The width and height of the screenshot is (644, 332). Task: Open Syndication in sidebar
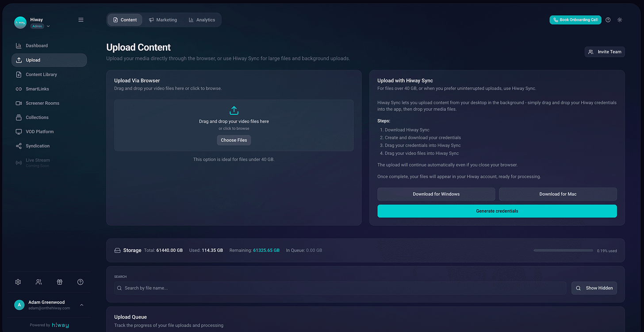[x=49, y=146]
